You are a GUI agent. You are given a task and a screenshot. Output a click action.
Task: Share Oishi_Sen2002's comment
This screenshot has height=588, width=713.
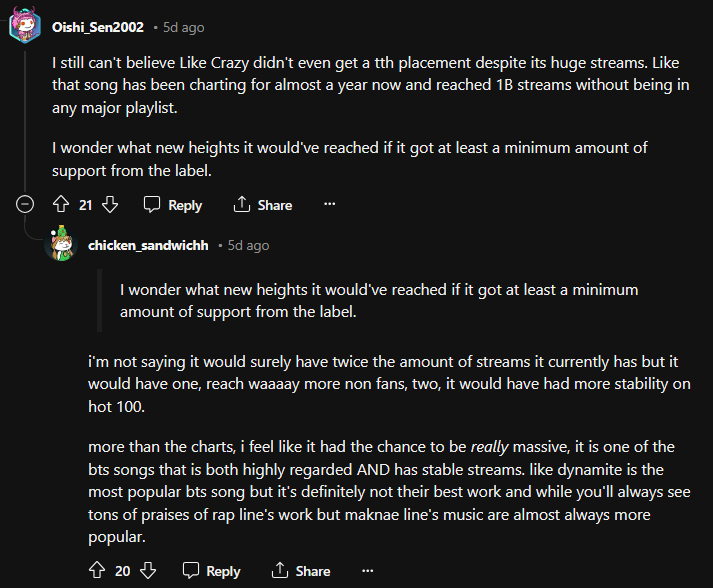pyautogui.click(x=262, y=205)
